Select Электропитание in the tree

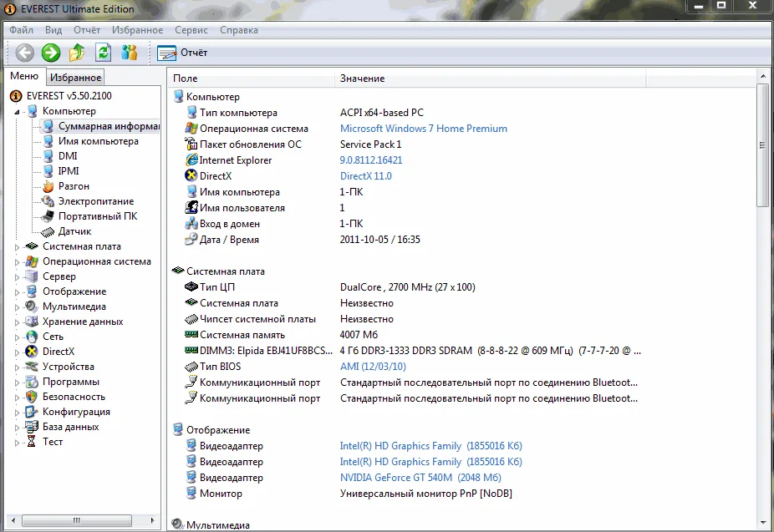(95, 201)
